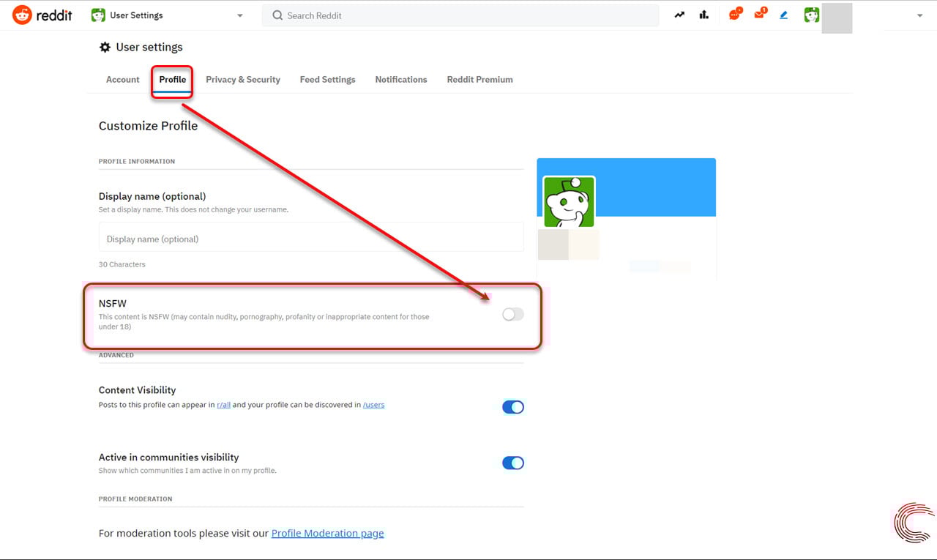937x560 pixels.
Task: Click the snoo icon beside User Settings dropdown
Action: click(x=98, y=15)
